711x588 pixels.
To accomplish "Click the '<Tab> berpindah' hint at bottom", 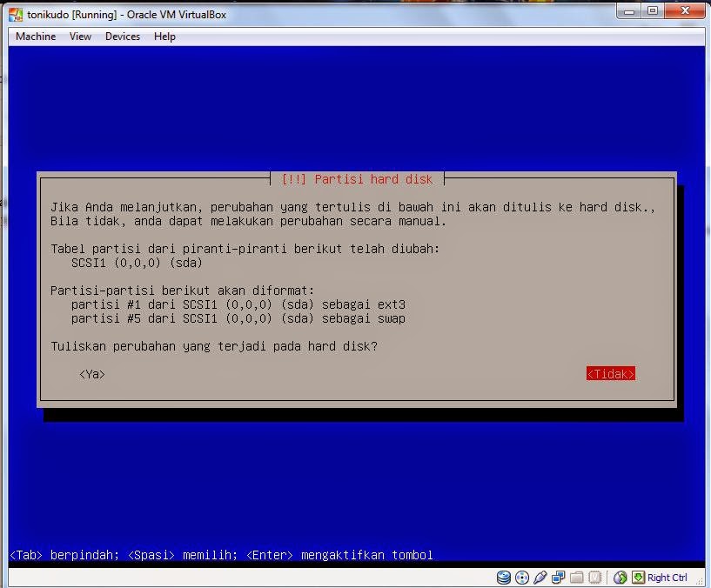I will [64, 555].
